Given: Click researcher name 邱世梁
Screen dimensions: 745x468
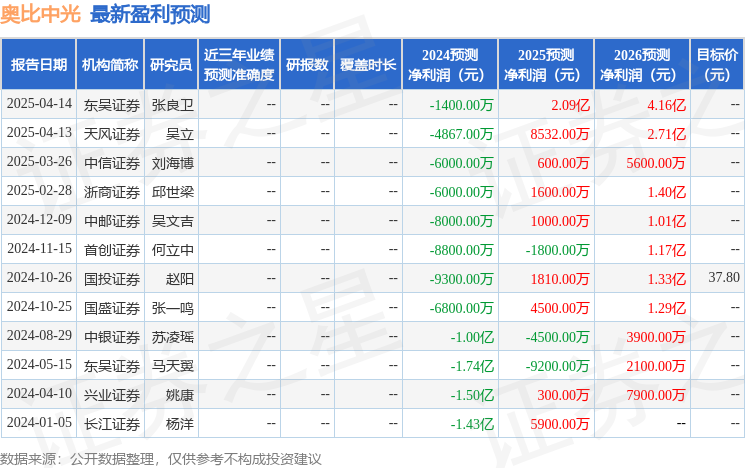Looking at the screenshot, I should pos(172,192).
